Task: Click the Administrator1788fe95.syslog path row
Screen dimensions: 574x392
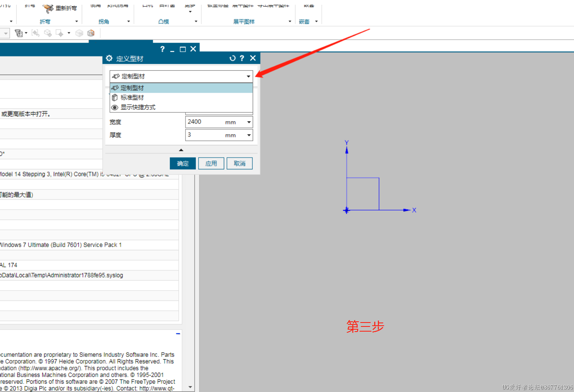Action: [x=89, y=276]
